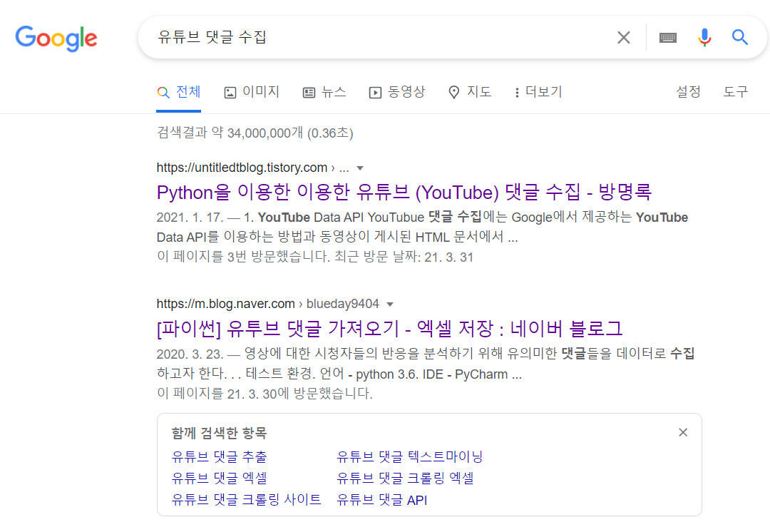This screenshot has height=532, width=770.
Task: Switch to the 동영상 tab
Action: [397, 92]
